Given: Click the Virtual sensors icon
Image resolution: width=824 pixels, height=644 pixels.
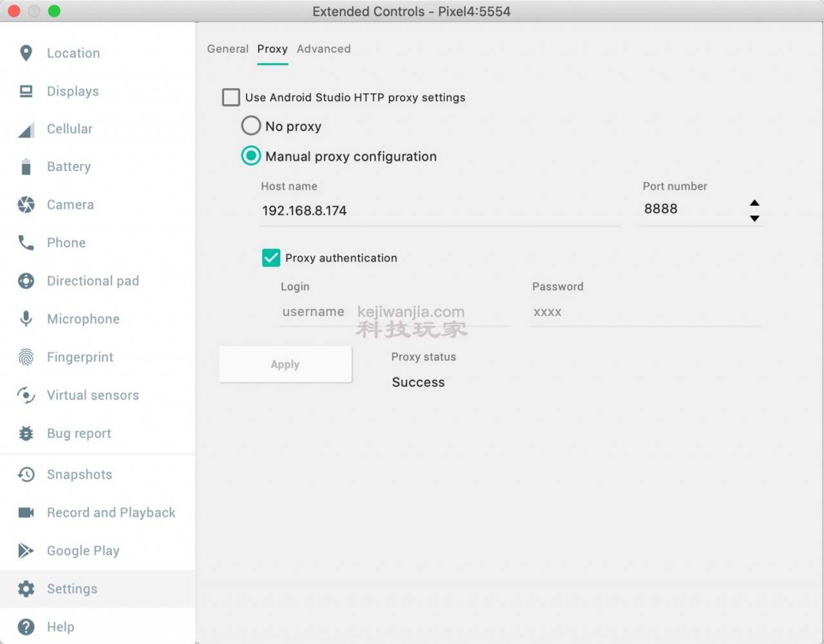Looking at the screenshot, I should [x=26, y=395].
